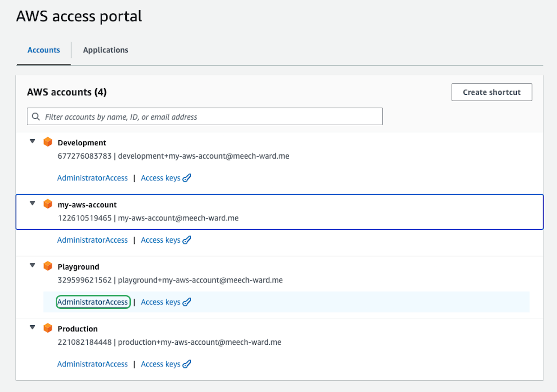Image resolution: width=557 pixels, height=392 pixels.
Task: Open Access keys for Production account
Action: pyautogui.click(x=161, y=365)
